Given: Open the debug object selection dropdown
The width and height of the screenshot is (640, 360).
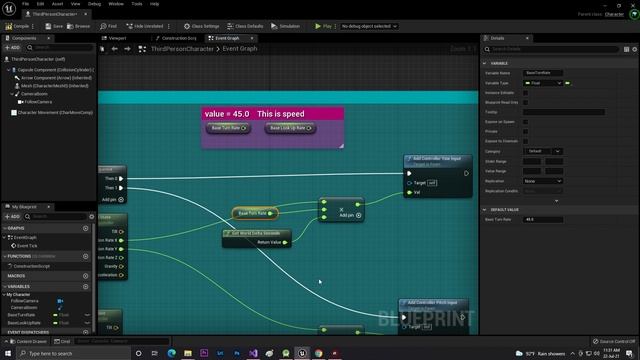Looking at the screenshot, I should pyautogui.click(x=369, y=26).
